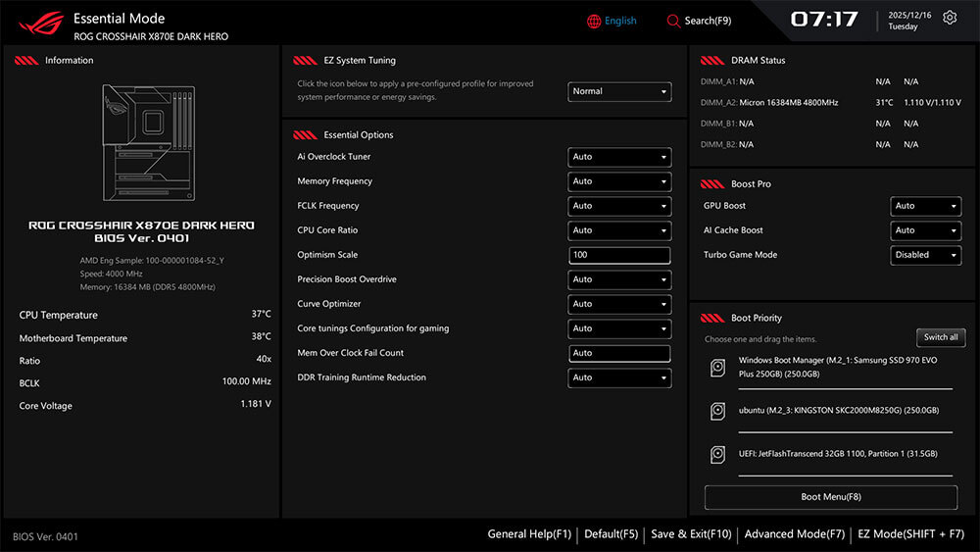Click the globe language icon
980x552 pixels.
click(594, 21)
